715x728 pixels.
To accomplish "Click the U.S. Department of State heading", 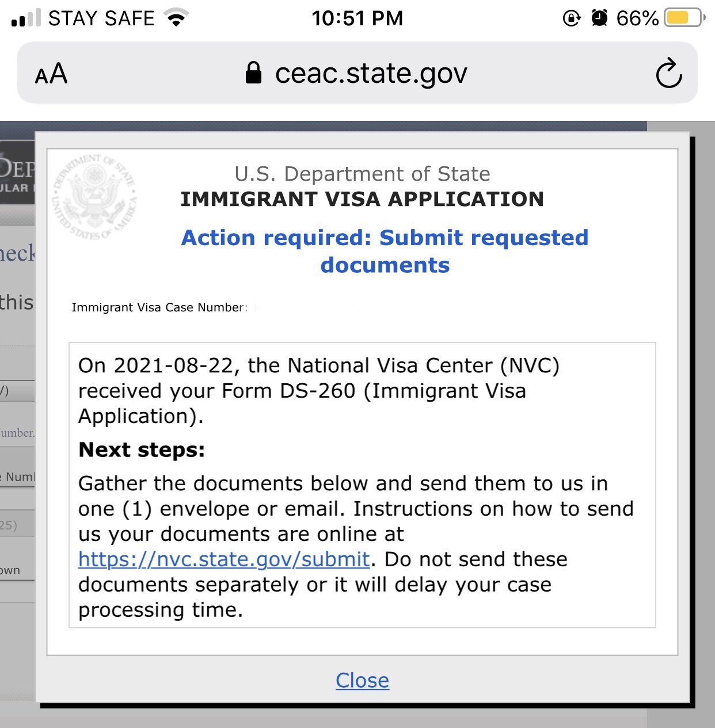I will pyautogui.click(x=362, y=174).
